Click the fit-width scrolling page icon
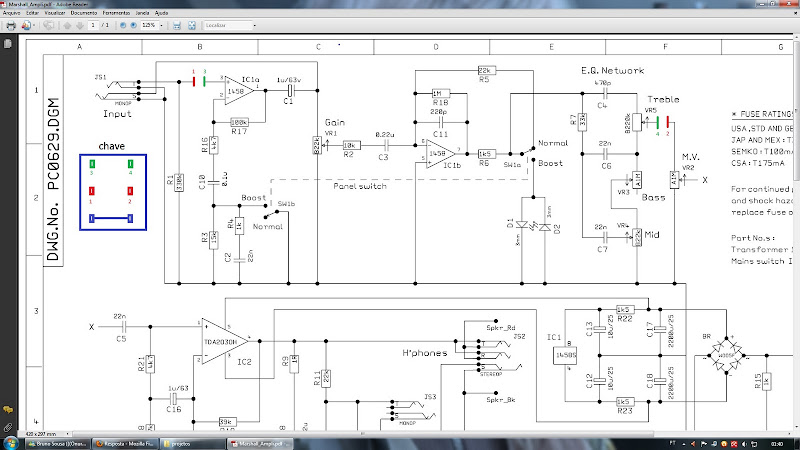Screen dimensions: 800x450 pos(176,24)
